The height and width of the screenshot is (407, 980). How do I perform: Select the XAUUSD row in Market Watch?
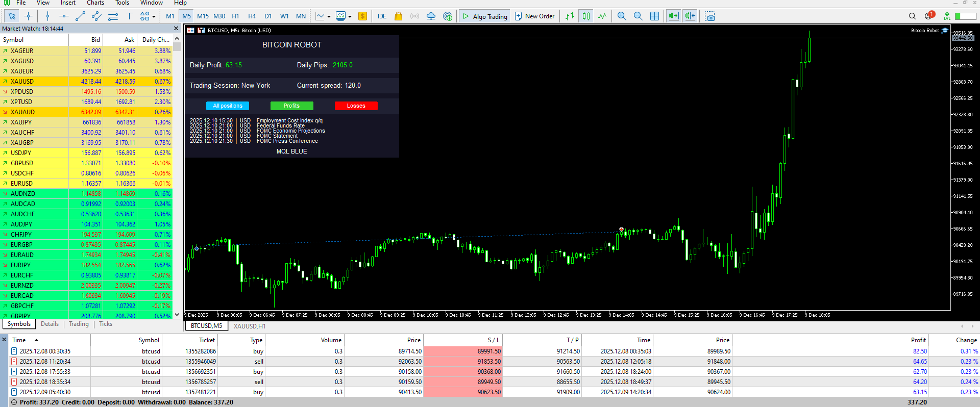click(x=22, y=82)
